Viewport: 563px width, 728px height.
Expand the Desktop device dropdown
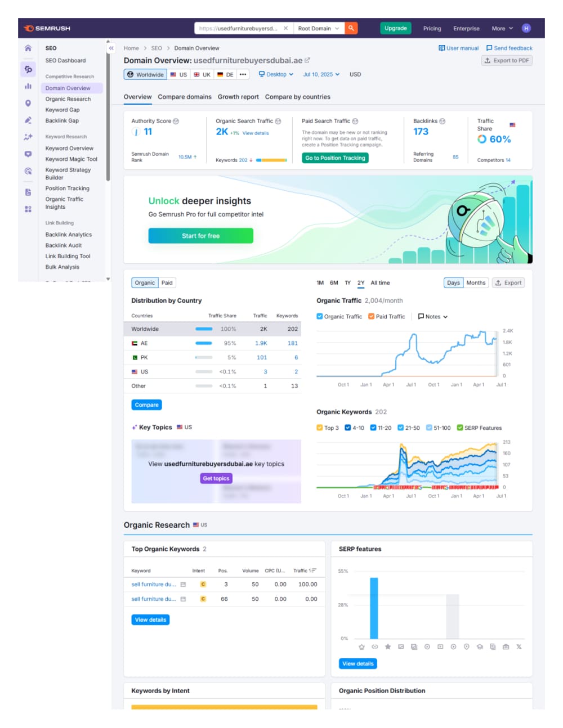[x=276, y=74]
